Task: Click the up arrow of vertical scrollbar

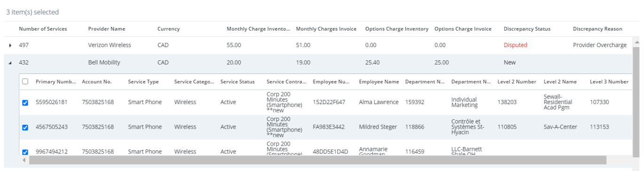Action: [x=636, y=43]
